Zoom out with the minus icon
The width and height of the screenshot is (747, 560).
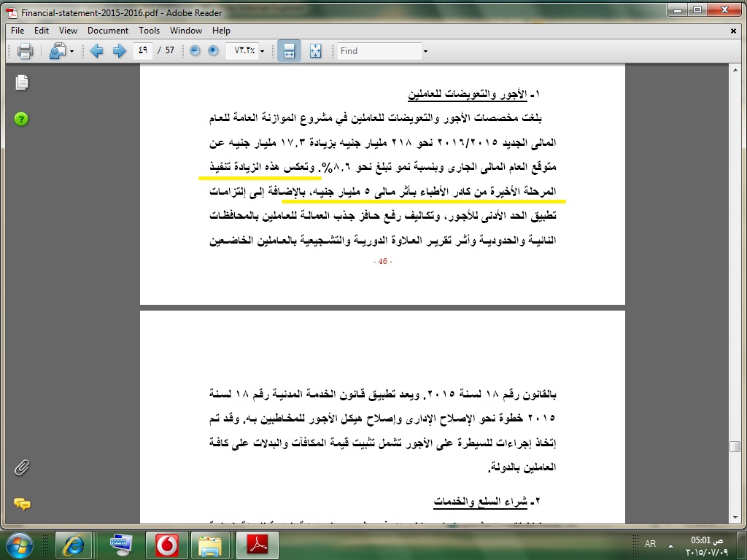point(195,50)
